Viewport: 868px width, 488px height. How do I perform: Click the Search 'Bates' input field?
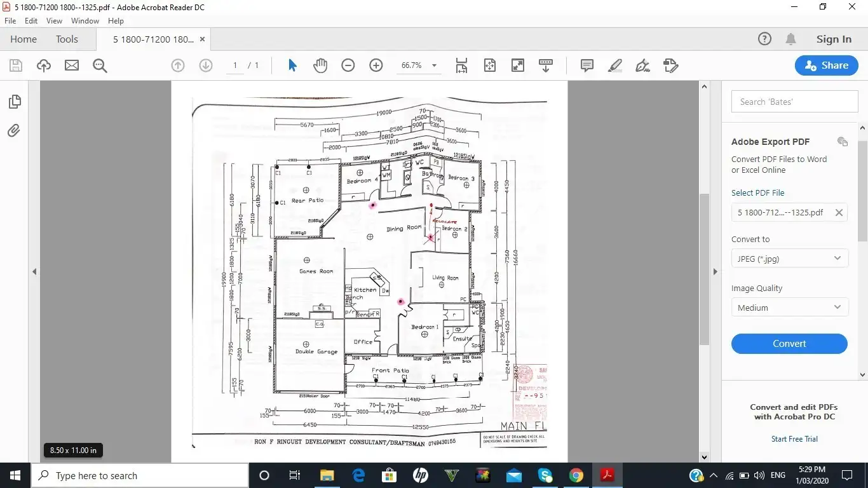pos(794,102)
